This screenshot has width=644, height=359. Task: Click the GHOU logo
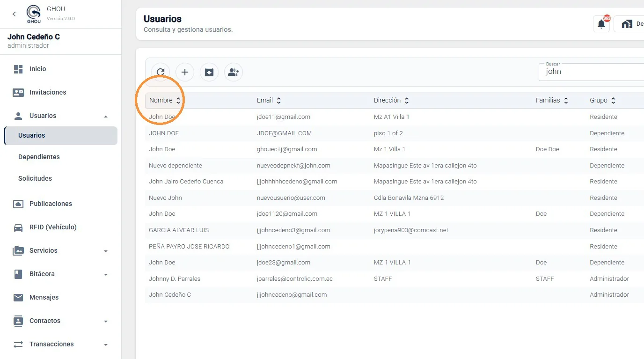tap(34, 14)
